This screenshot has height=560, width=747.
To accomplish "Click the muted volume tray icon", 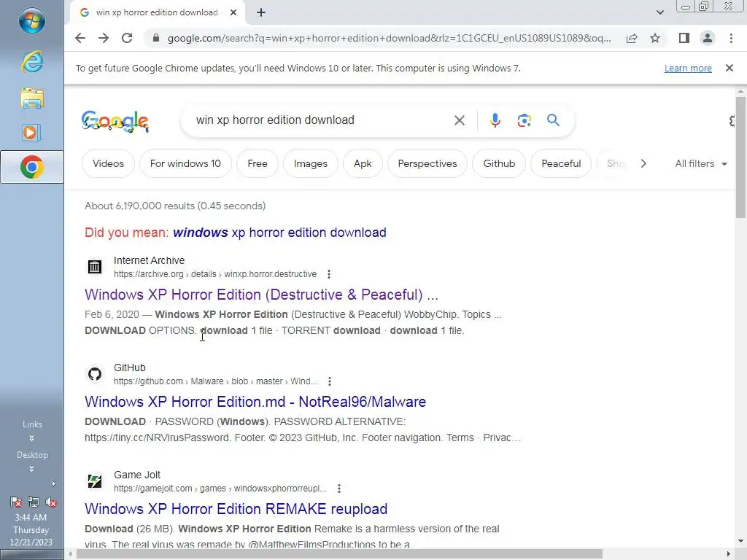I will [51, 502].
